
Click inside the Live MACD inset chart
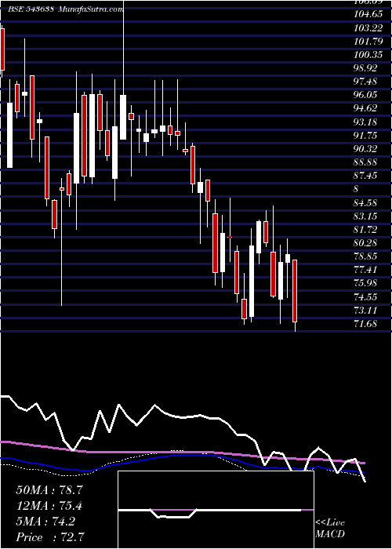point(216,510)
